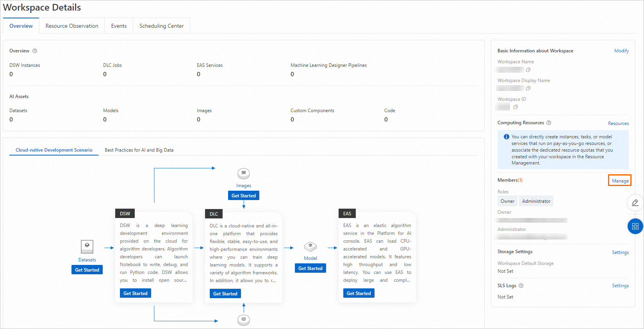644x329 pixels.
Task: Click the Overview help question-mark icon
Action: pos(35,51)
